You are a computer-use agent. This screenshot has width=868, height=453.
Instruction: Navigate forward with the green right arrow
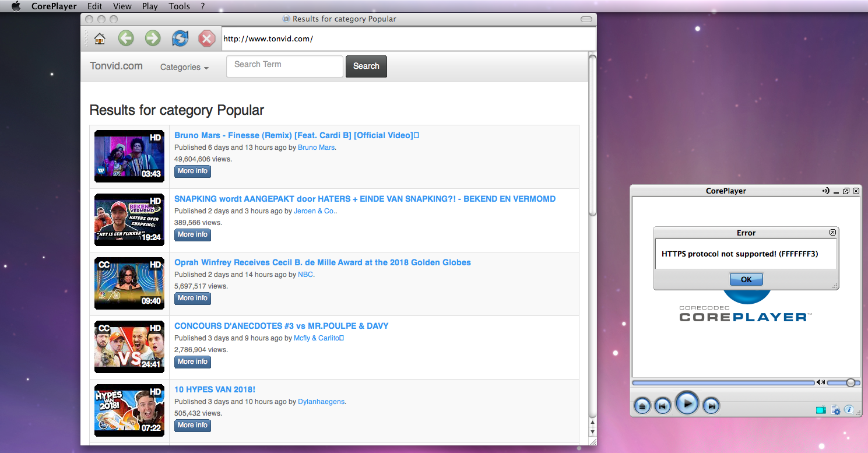point(153,38)
